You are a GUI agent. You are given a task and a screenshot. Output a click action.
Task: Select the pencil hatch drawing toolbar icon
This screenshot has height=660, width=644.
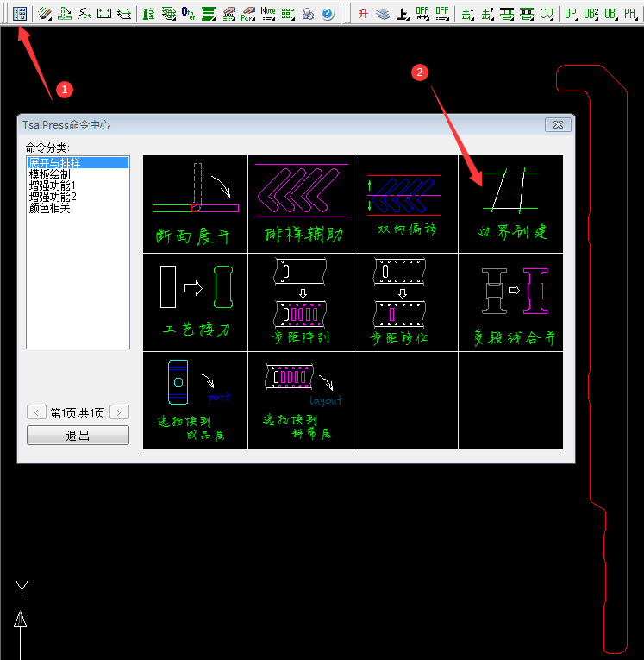tap(45, 14)
